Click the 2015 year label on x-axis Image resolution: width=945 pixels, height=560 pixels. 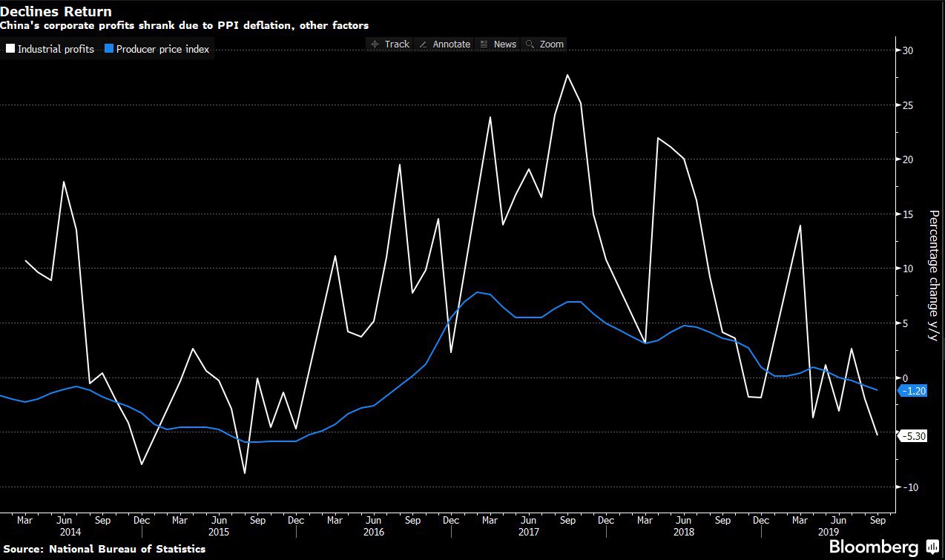tap(218, 532)
